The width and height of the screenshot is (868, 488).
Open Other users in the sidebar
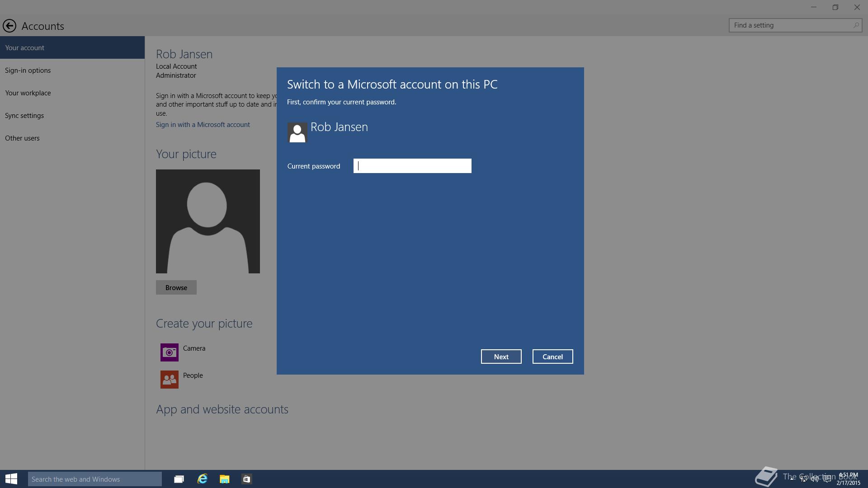click(72, 138)
